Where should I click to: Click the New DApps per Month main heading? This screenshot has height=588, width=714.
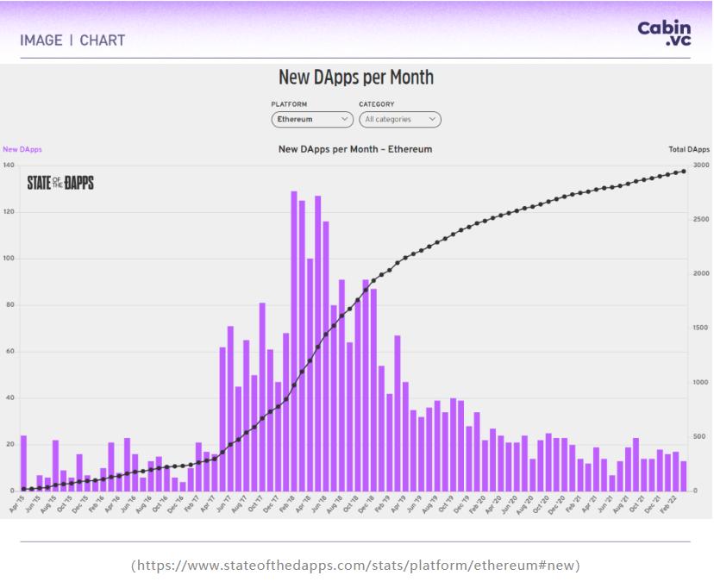coord(355,78)
